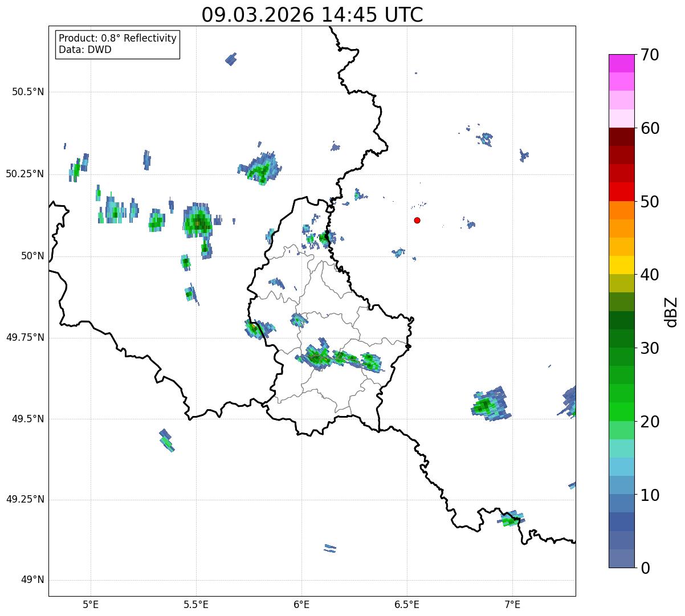The image size is (685, 616).
Task: Click the Product 0.8° Reflectivity info box
Action: pyautogui.click(x=118, y=44)
